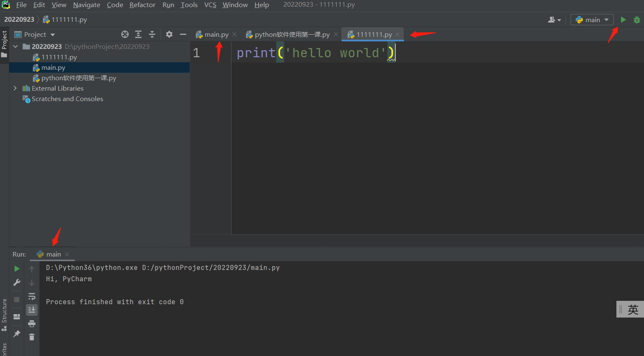This screenshot has height=356, width=644.
Task: Open Project panel settings gear
Action: 169,34
